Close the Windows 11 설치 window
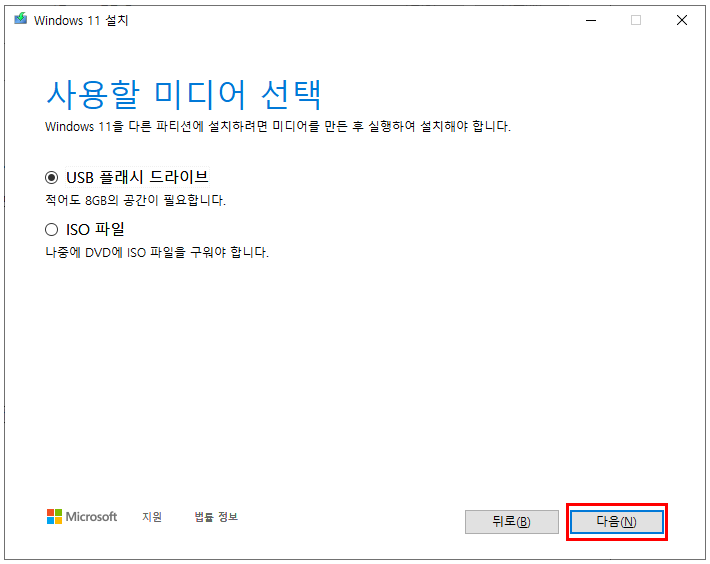This screenshot has height=564, width=710. click(682, 20)
